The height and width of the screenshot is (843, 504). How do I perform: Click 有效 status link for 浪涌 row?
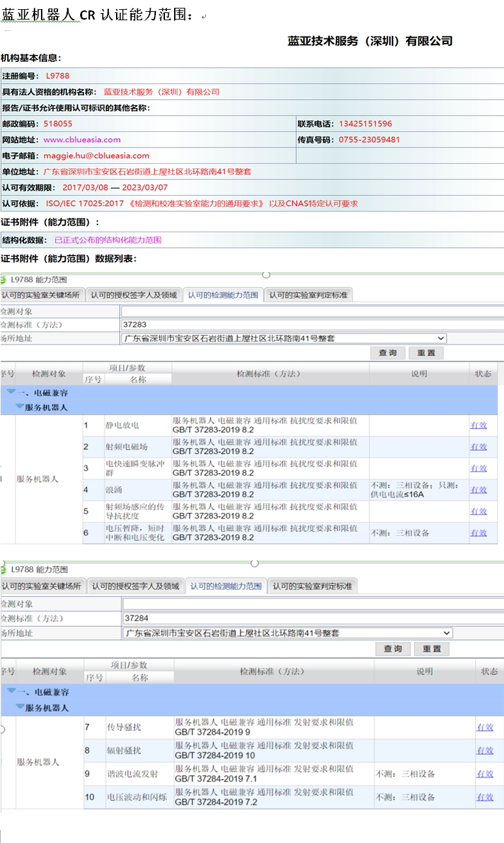tap(479, 489)
